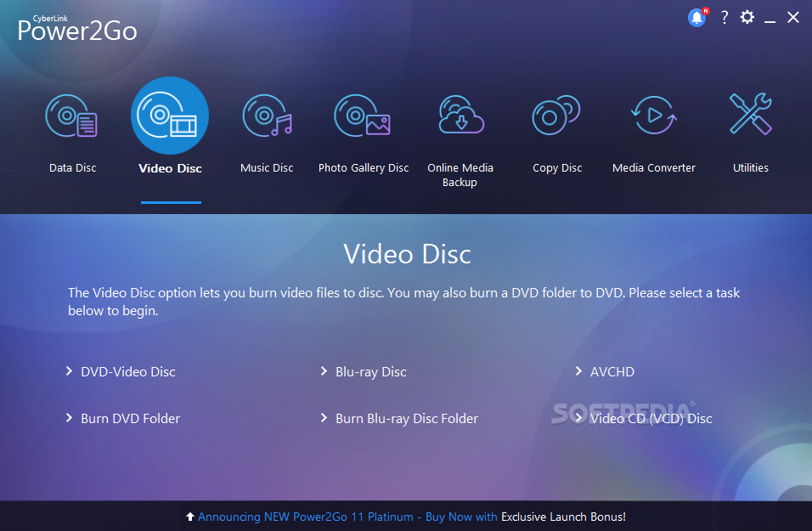Open the Online Media Backup cloud icon
Screen dimensions: 812x531
461,115
